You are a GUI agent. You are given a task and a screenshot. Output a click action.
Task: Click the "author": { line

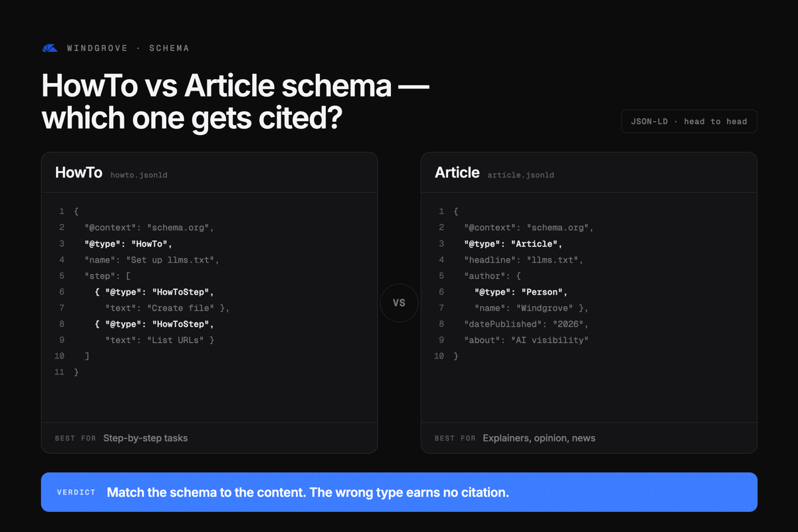point(492,275)
